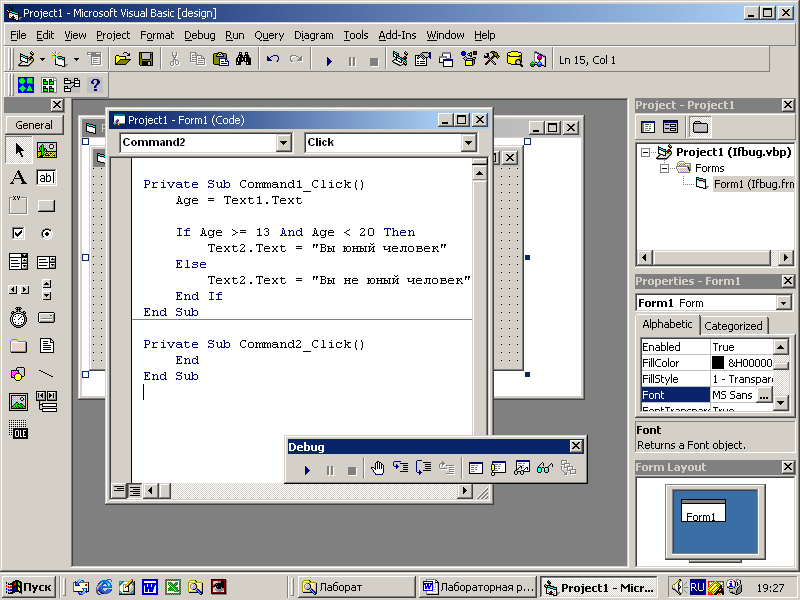The width and height of the screenshot is (800, 600).
Task: Select the Pointer tool in toolbox
Action: click(18, 150)
